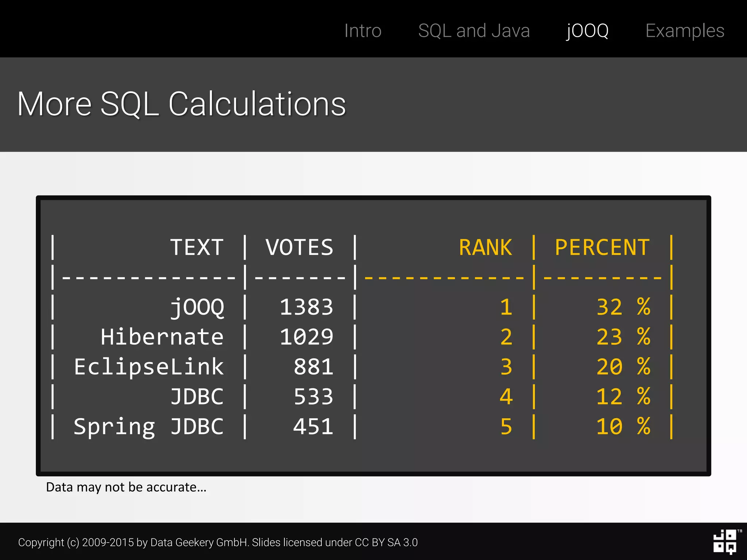Click the rank 5 value
The width and height of the screenshot is (747, 560).
click(506, 427)
